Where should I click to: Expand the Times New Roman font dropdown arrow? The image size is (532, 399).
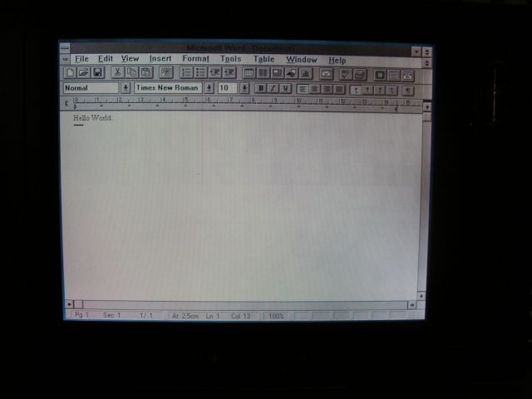pyautogui.click(x=209, y=89)
